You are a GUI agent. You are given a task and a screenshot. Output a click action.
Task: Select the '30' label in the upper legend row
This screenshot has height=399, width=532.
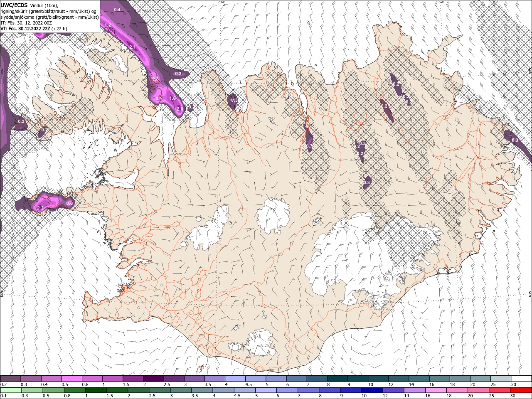click(x=514, y=384)
